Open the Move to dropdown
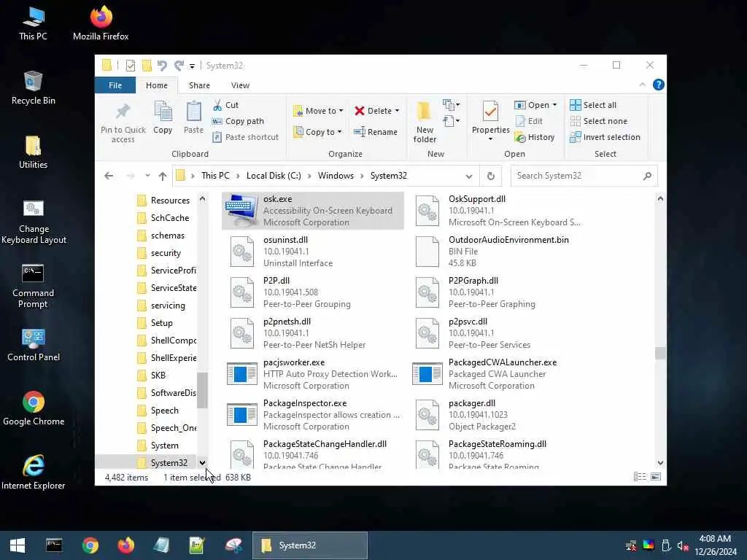Viewport: 747px width, 560px height. click(318, 111)
